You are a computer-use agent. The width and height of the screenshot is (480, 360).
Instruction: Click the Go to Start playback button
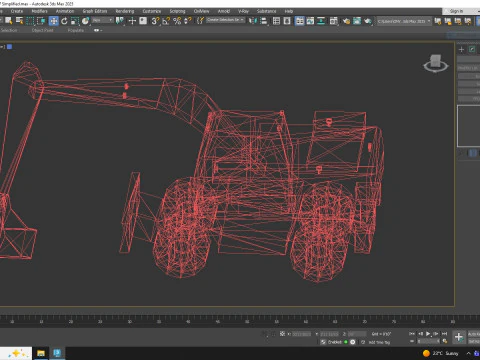[412, 334]
